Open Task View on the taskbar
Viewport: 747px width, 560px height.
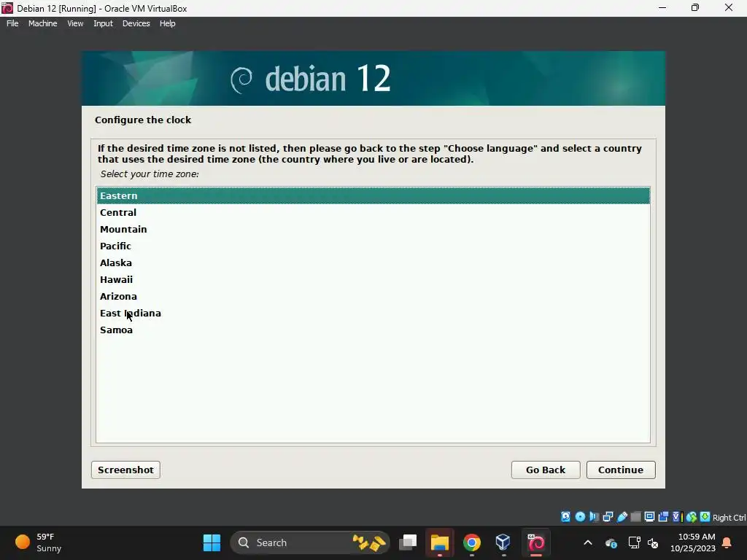pyautogui.click(x=408, y=542)
